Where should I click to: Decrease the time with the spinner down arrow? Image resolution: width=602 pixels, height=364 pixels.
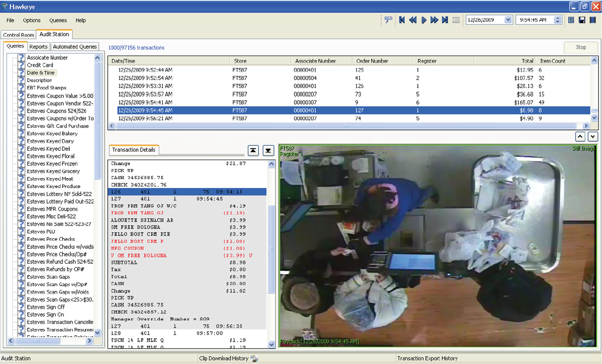point(557,22)
